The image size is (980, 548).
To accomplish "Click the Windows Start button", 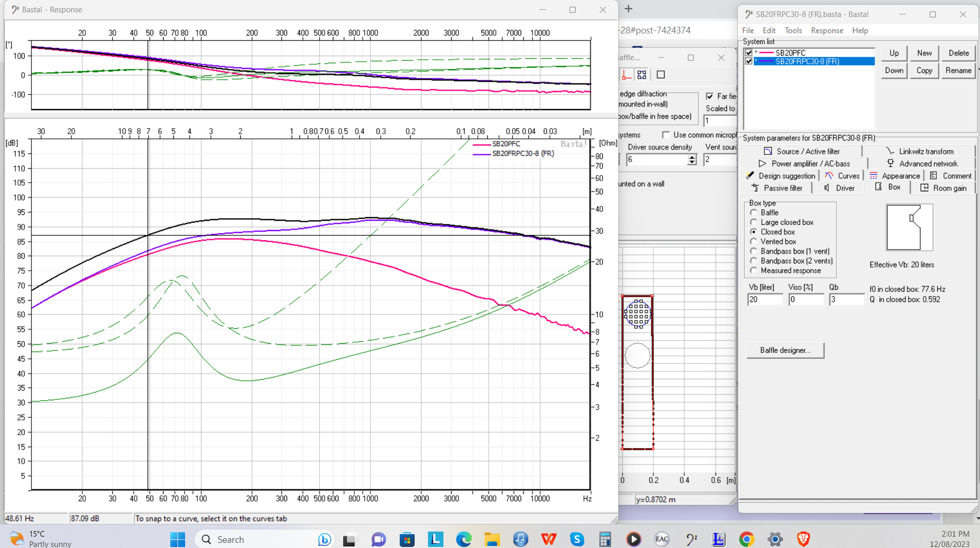I will click(x=177, y=539).
